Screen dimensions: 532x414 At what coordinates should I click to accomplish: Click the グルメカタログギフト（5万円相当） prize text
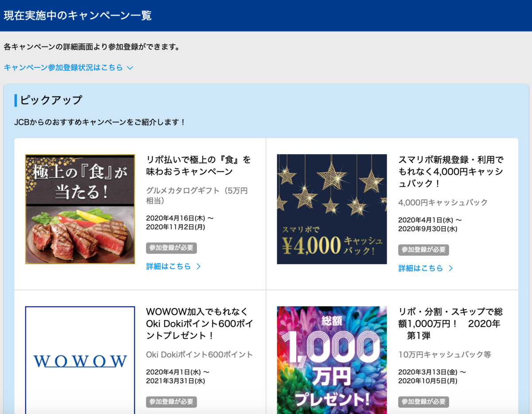[x=197, y=195]
